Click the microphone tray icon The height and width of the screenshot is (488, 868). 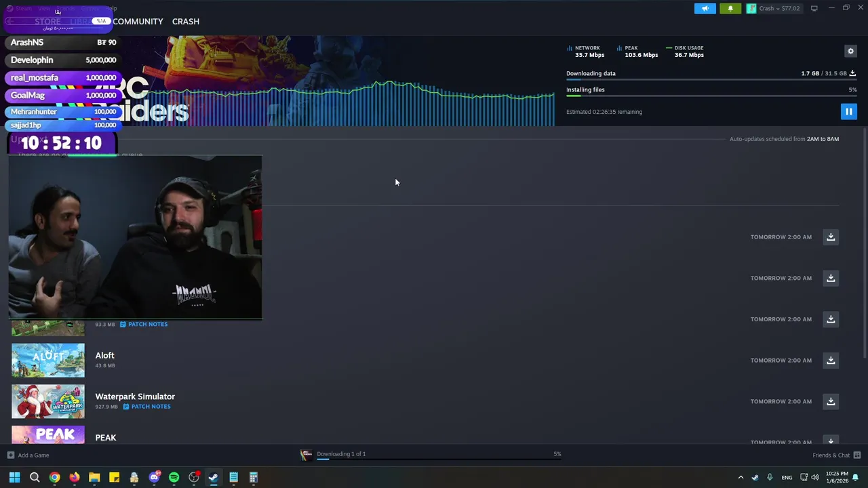(769, 478)
